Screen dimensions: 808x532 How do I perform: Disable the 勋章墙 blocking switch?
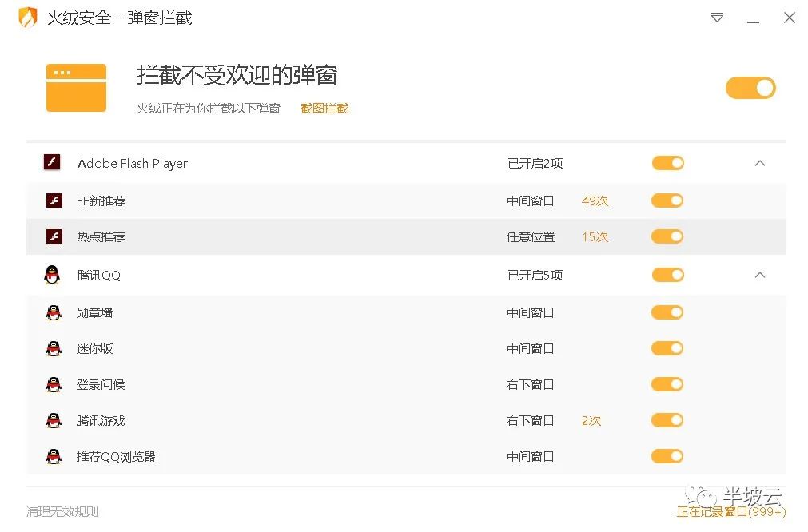coord(667,312)
